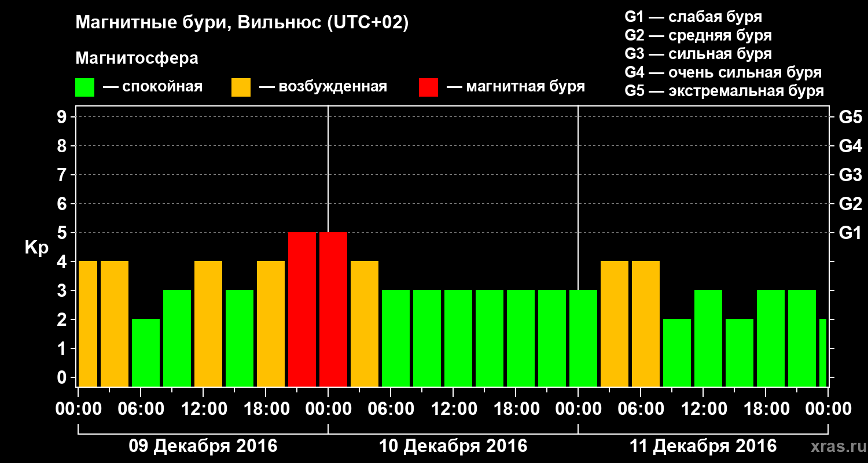The height and width of the screenshot is (463, 868).
Task: Click the right-axis 'G2' tick label
Action: (850, 204)
